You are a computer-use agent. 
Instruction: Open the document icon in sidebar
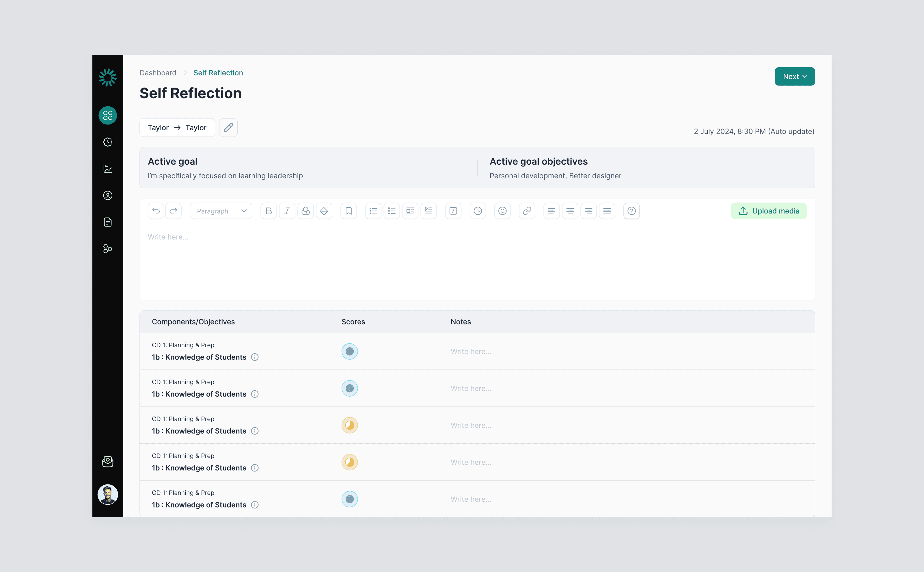(x=108, y=222)
